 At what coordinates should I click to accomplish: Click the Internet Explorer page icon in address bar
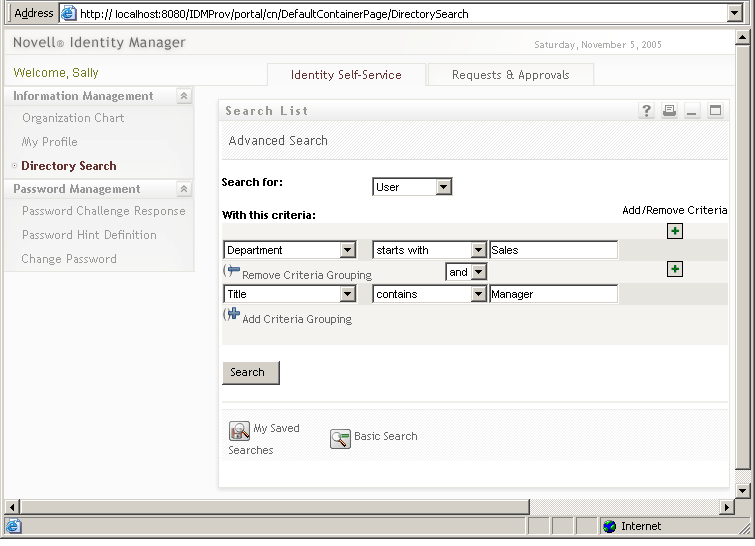coord(68,13)
